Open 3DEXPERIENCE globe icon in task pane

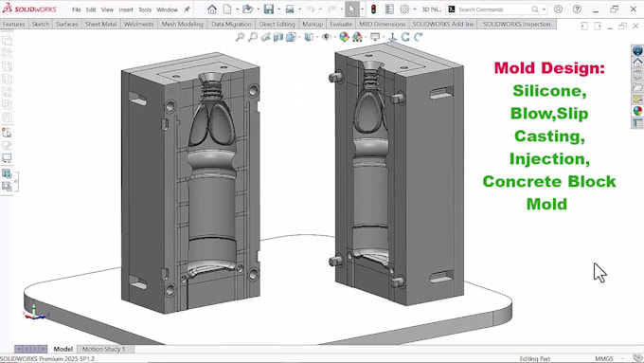(637, 50)
